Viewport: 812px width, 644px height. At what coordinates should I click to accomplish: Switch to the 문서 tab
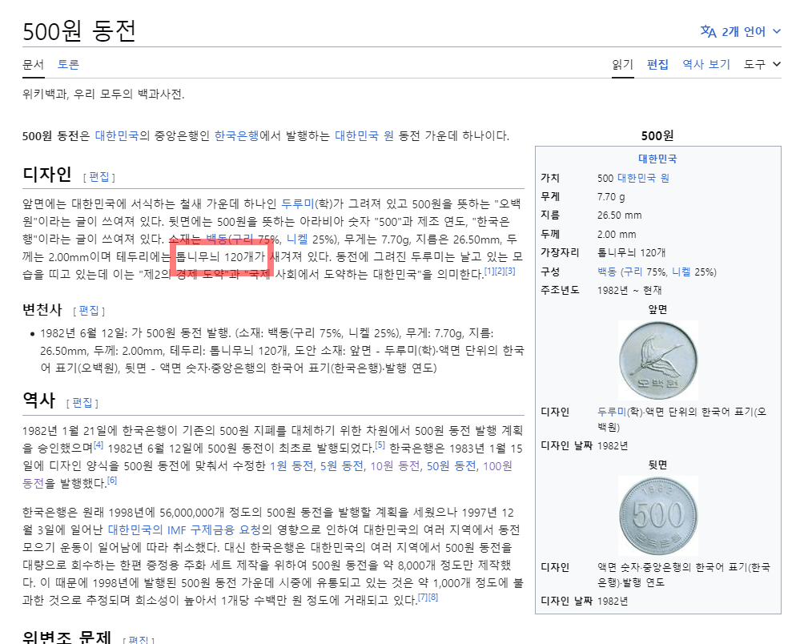pyautogui.click(x=33, y=64)
